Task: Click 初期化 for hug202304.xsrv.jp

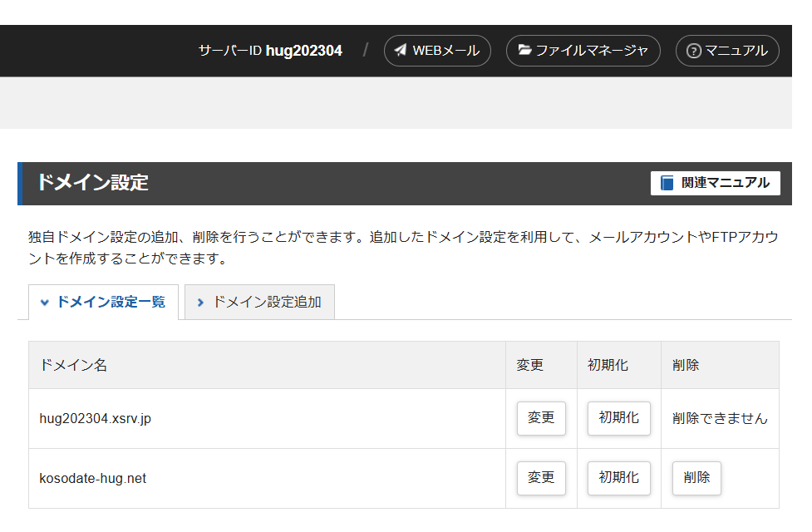Action: (619, 418)
